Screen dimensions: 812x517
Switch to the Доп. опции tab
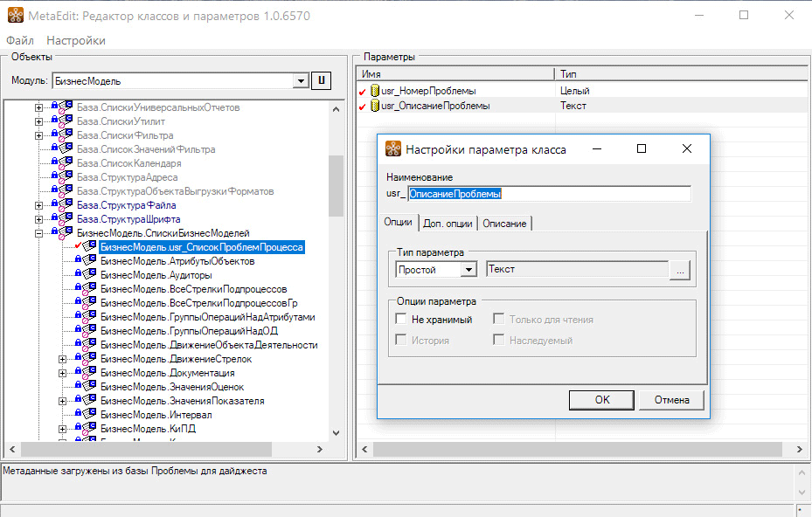pyautogui.click(x=448, y=224)
